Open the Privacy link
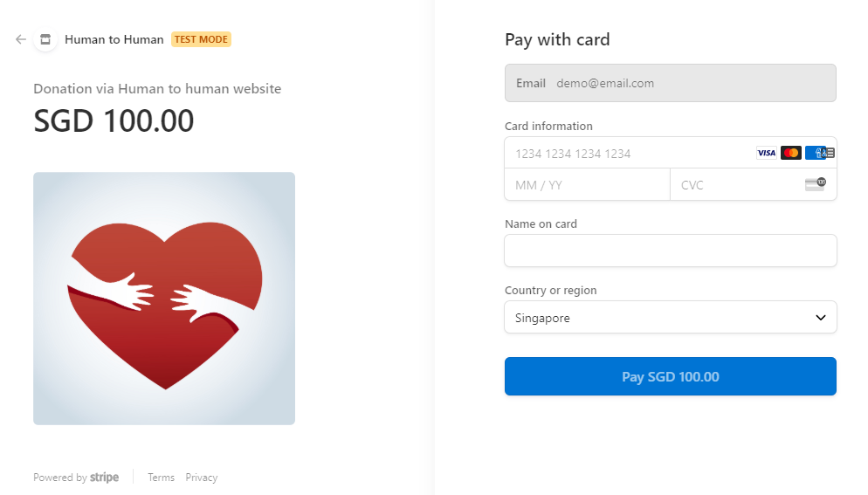Image resolution: width=868 pixels, height=495 pixels. (x=202, y=478)
